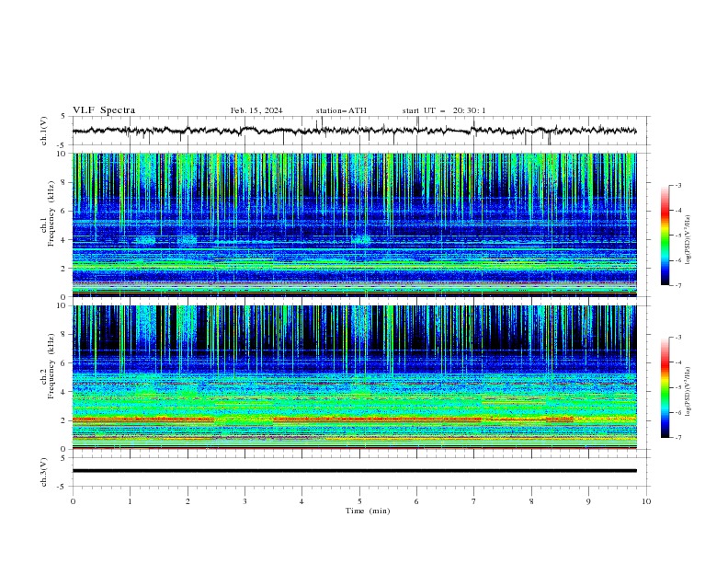The width and height of the screenshot is (728, 563).
Task: Click the "-4" tick on ch.2 color bar
Action: pyautogui.click(x=678, y=362)
